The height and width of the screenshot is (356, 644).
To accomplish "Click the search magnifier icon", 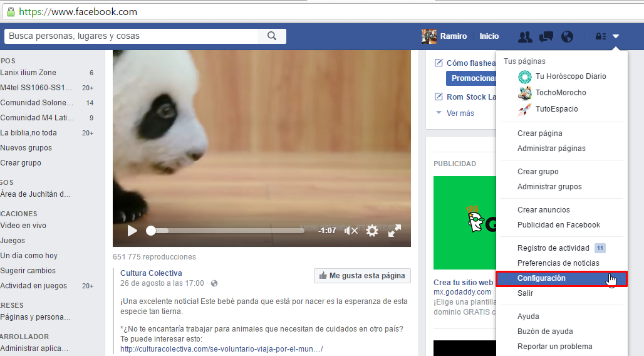I will pyautogui.click(x=272, y=36).
